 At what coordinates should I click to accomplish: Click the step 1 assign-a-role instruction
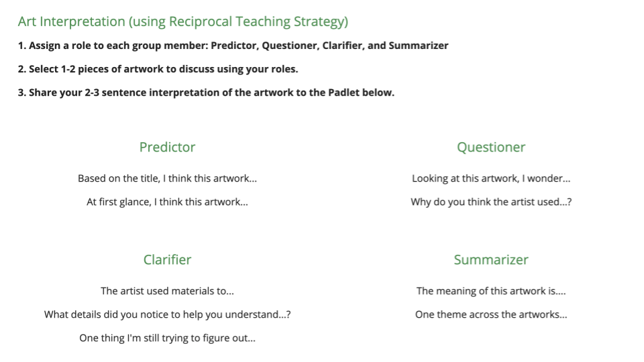pyautogui.click(x=233, y=46)
